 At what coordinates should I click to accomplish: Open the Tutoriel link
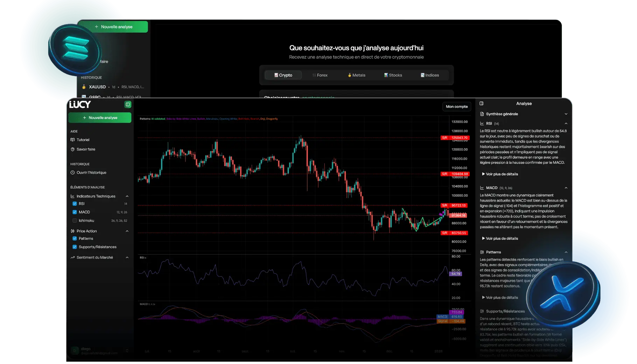[83, 140]
